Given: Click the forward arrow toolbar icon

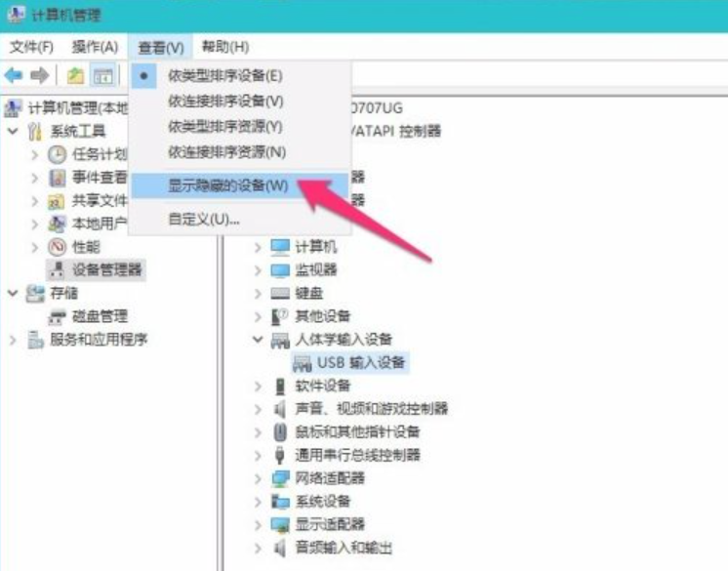Looking at the screenshot, I should [x=39, y=75].
